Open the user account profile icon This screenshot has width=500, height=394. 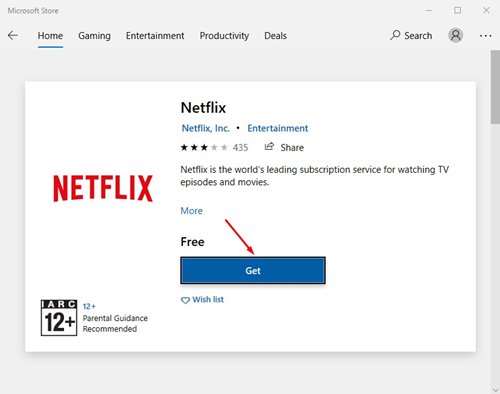click(x=455, y=35)
